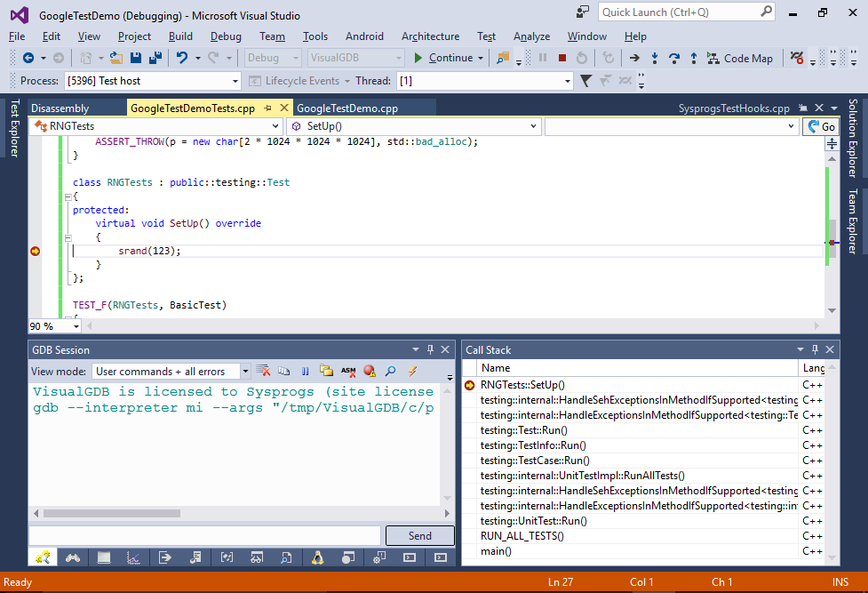
Task: Switch to the Disassembly tab
Action: tap(60, 108)
